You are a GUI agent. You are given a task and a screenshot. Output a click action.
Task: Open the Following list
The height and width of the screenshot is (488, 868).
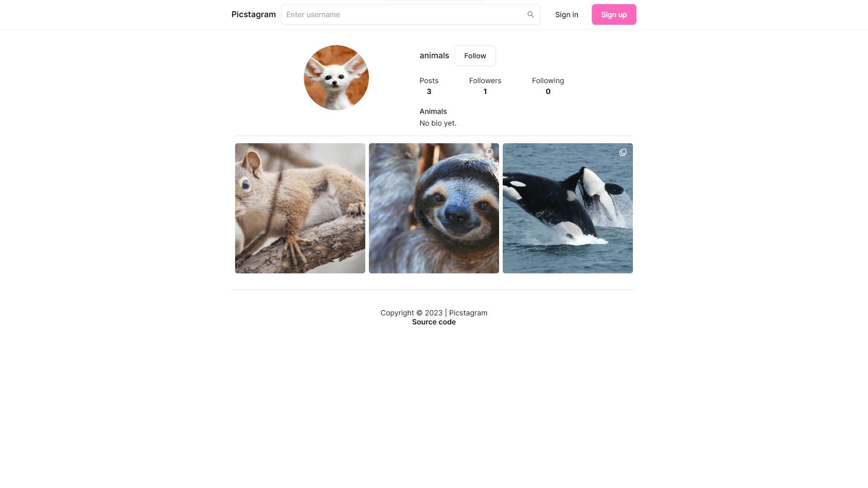(x=548, y=86)
